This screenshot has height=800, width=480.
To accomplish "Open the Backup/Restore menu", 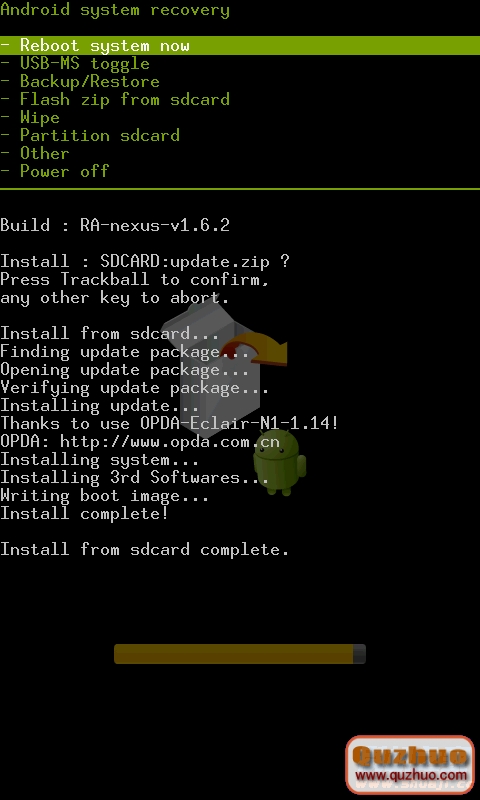I will pyautogui.click(x=80, y=82).
